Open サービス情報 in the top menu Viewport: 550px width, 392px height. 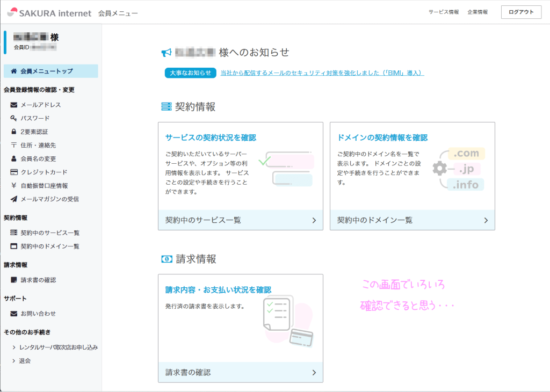pos(444,12)
